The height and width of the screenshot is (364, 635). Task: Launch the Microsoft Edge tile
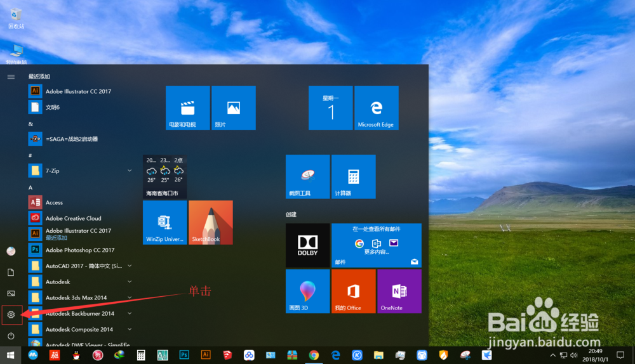pos(376,108)
